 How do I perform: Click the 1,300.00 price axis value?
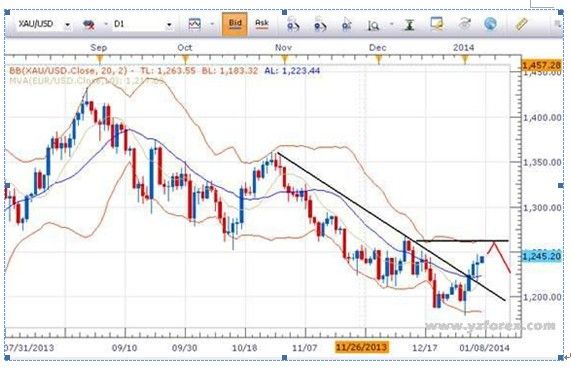point(542,208)
